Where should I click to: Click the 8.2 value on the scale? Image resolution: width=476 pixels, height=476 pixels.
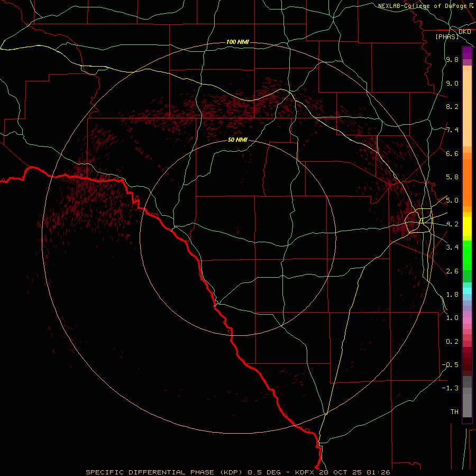(x=452, y=106)
